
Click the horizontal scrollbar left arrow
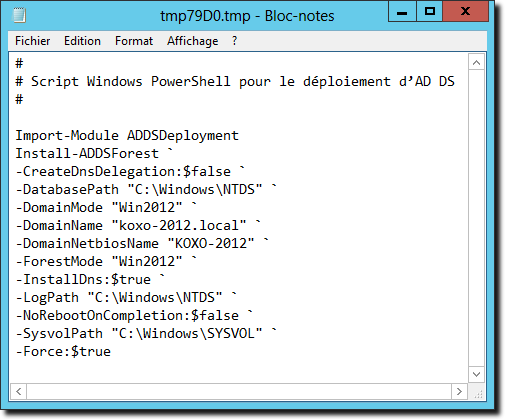[19, 391]
